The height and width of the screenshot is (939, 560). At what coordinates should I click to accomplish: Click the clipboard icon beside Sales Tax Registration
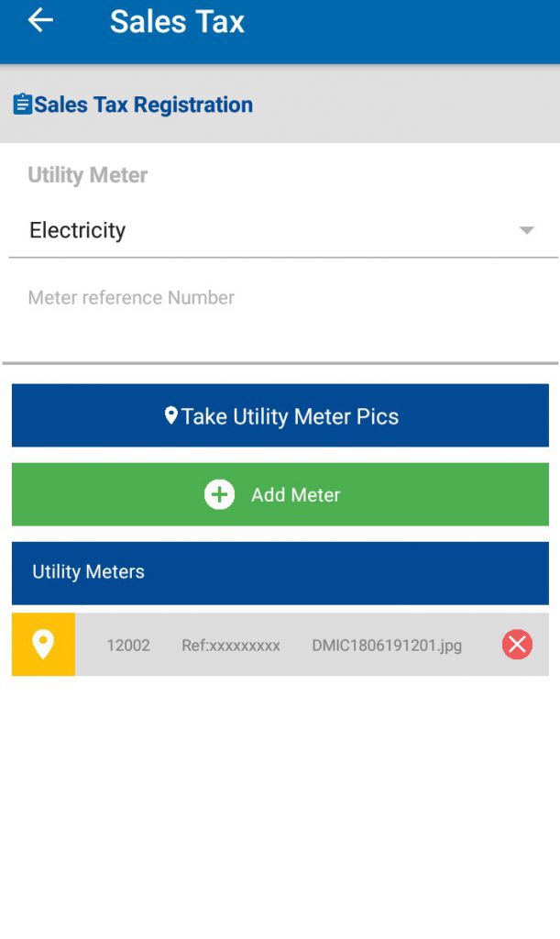[22, 105]
